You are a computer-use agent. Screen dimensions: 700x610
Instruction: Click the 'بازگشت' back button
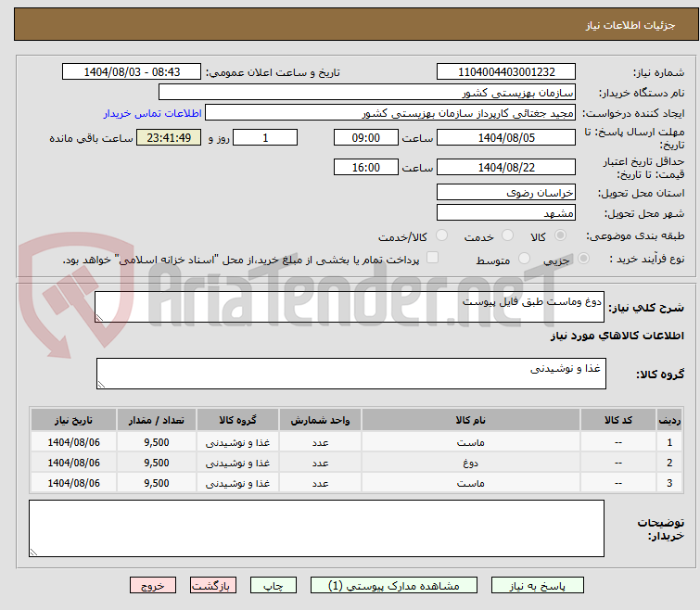214,586
